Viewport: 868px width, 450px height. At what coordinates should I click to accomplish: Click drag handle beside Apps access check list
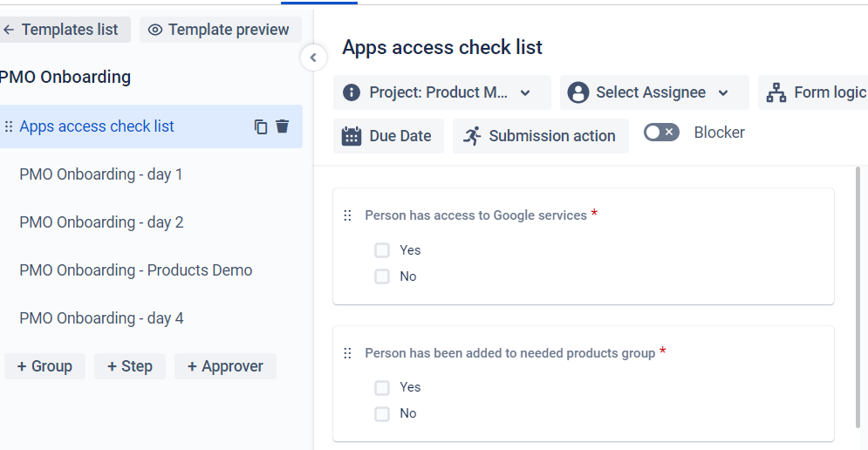tap(9, 126)
